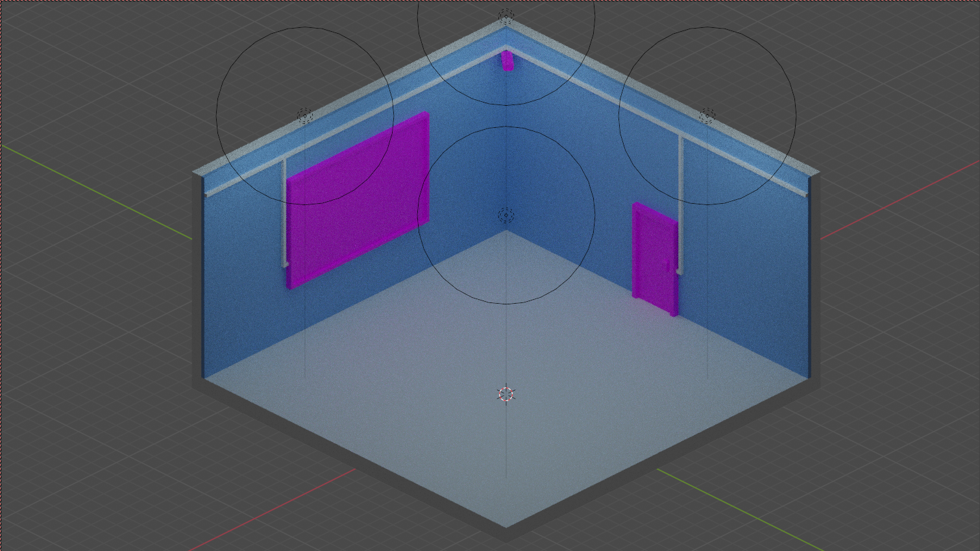Select the small magenta object at ceiling corner
The width and height of the screenshot is (980, 551).
tap(507, 61)
